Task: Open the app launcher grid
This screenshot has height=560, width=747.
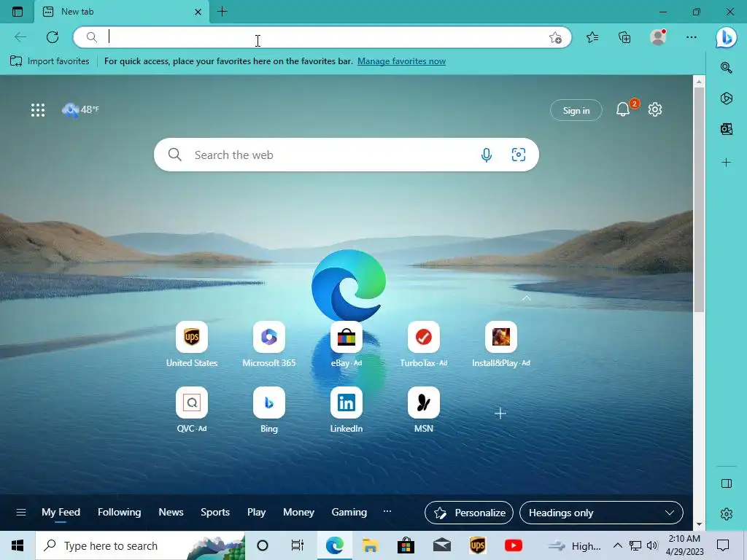Action: coord(38,110)
